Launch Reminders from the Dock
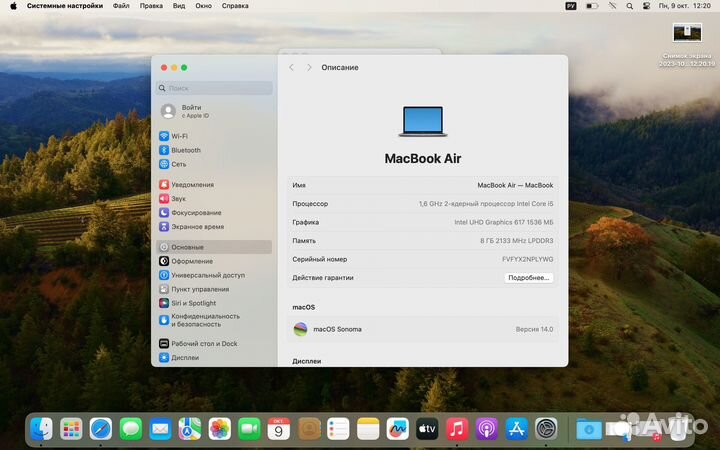Image resolution: width=720 pixels, height=450 pixels. click(338, 429)
